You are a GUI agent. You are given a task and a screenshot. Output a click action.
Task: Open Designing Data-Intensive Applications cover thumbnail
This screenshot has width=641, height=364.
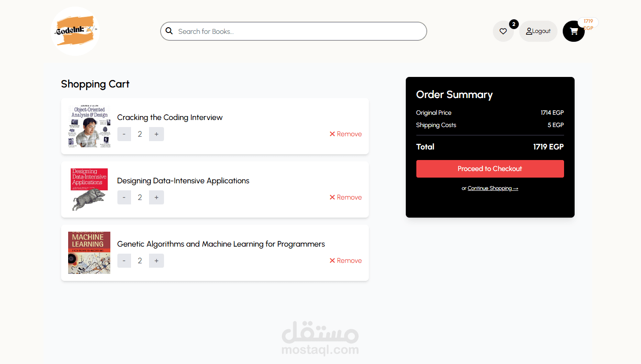89,189
